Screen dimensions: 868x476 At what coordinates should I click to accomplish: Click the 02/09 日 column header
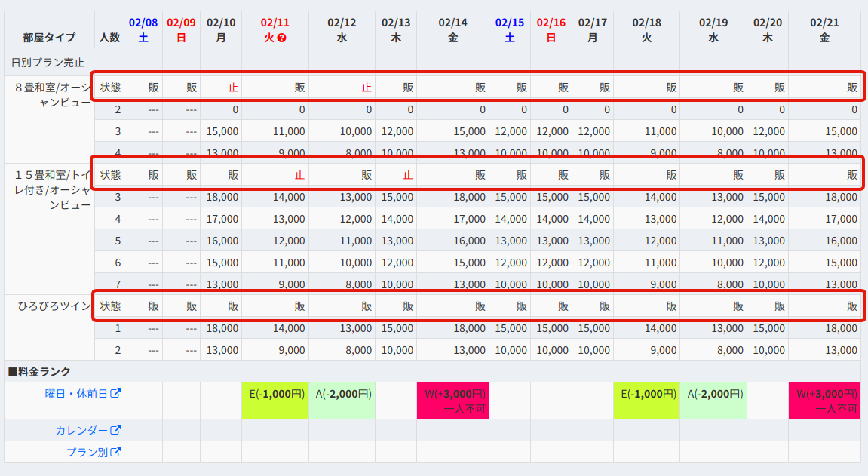click(181, 30)
